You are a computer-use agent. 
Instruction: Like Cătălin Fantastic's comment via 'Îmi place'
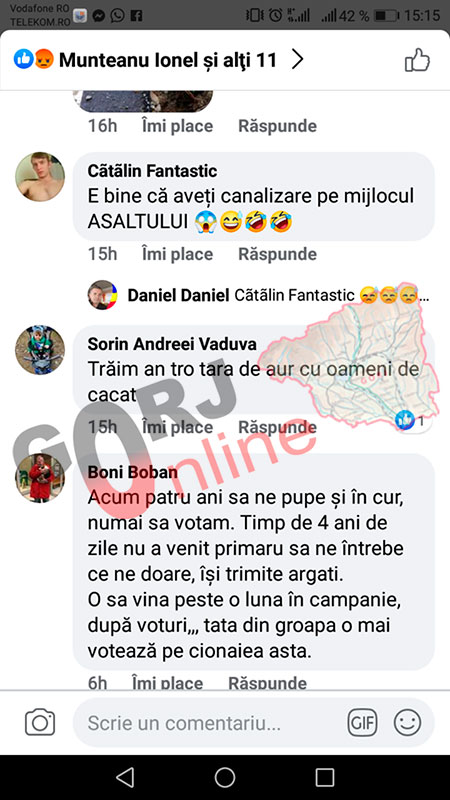[x=177, y=254]
